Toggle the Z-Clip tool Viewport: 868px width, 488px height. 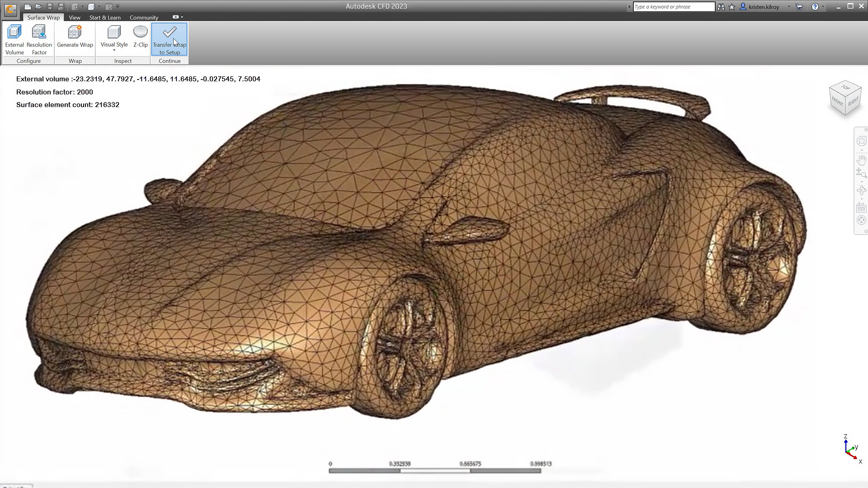(141, 37)
